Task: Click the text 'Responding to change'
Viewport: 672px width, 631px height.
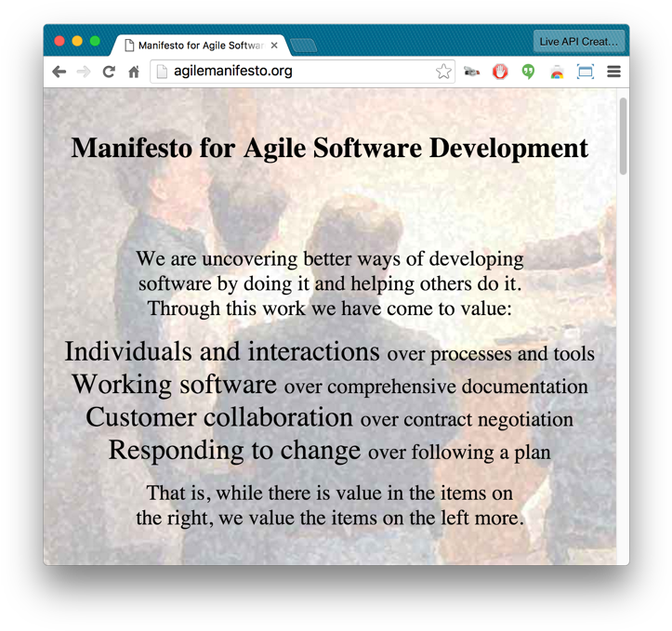Action: coord(234,451)
